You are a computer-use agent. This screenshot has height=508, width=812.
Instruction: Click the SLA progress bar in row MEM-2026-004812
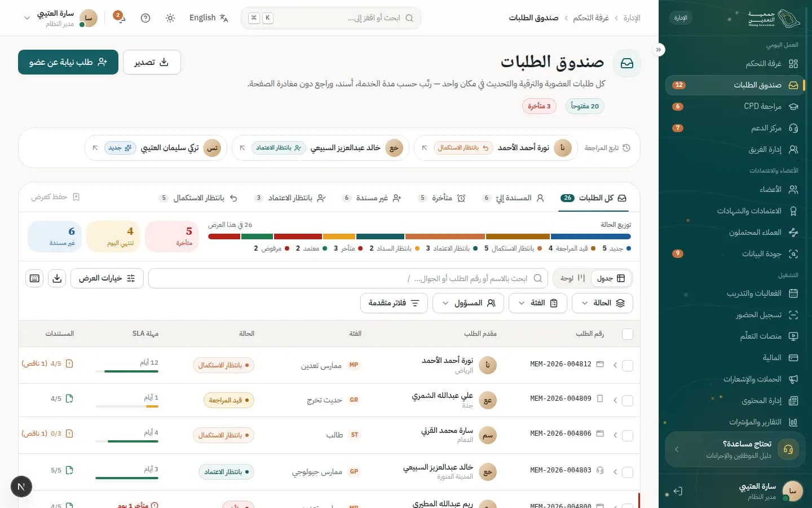127,371
